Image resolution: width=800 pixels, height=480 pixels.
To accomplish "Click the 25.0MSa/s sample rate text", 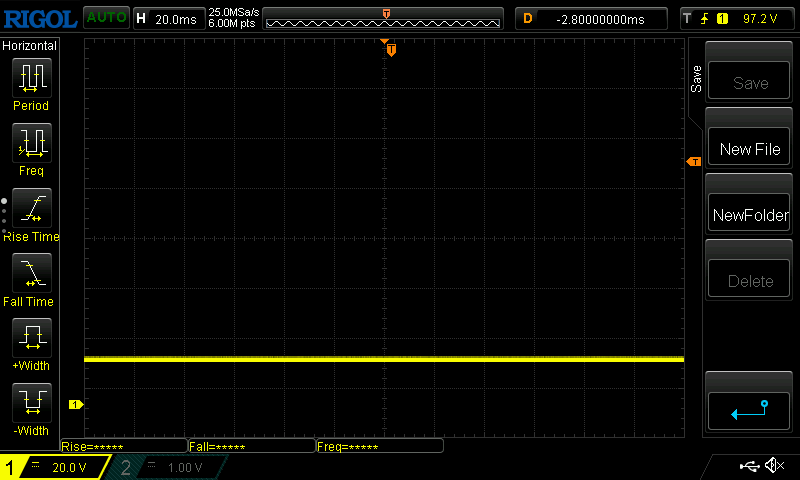I will pos(234,12).
